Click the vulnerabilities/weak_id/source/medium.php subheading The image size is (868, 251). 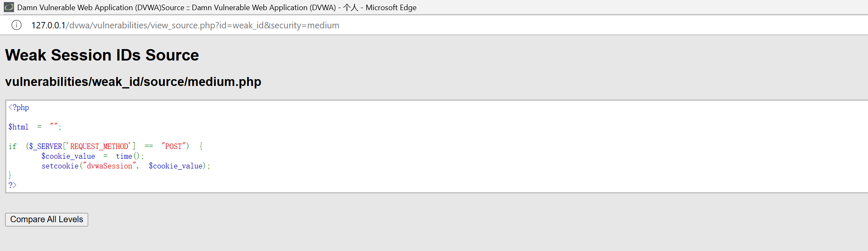tap(133, 81)
